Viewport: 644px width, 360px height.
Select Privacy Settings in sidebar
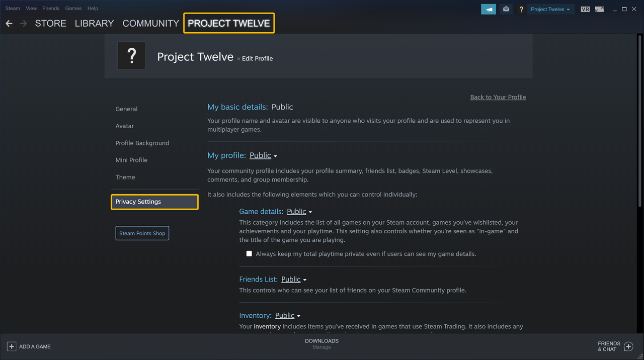click(x=154, y=202)
